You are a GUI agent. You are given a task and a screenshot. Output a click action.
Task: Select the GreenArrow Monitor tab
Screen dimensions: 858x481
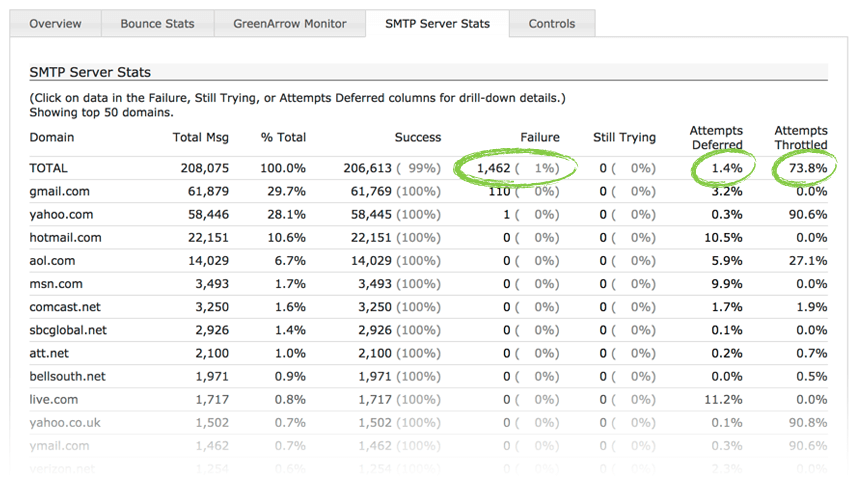[x=290, y=24]
